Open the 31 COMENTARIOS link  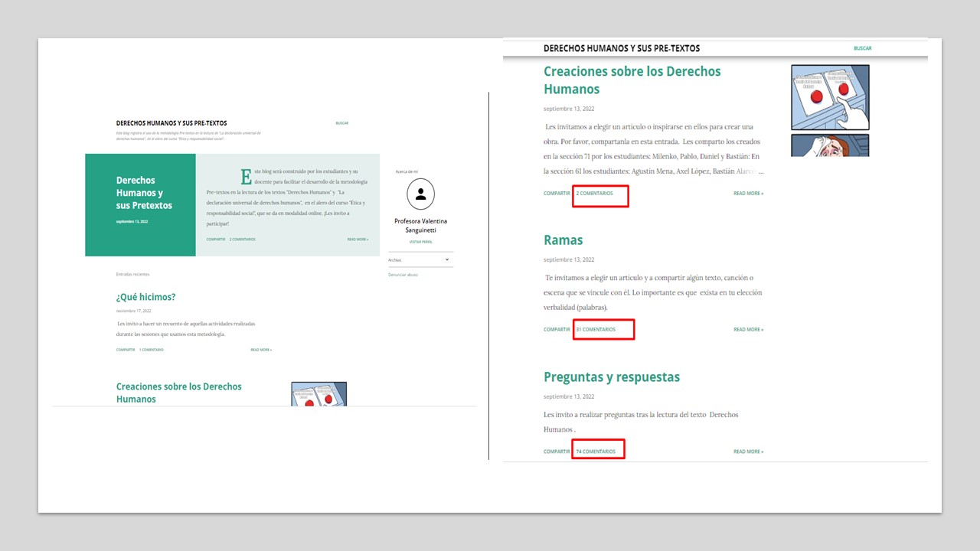(596, 330)
